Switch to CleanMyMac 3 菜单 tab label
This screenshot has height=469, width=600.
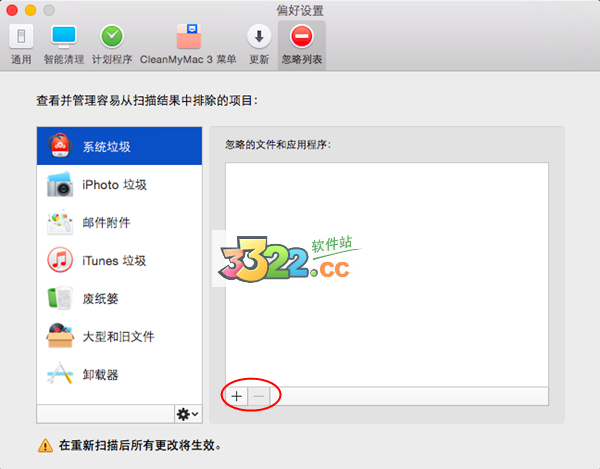(x=188, y=59)
